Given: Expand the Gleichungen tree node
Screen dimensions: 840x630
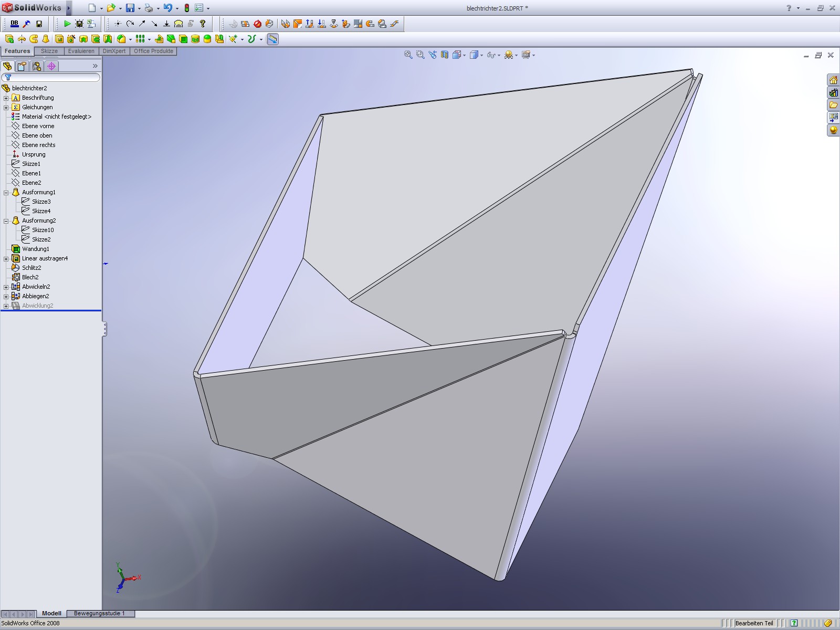Looking at the screenshot, I should tap(6, 108).
